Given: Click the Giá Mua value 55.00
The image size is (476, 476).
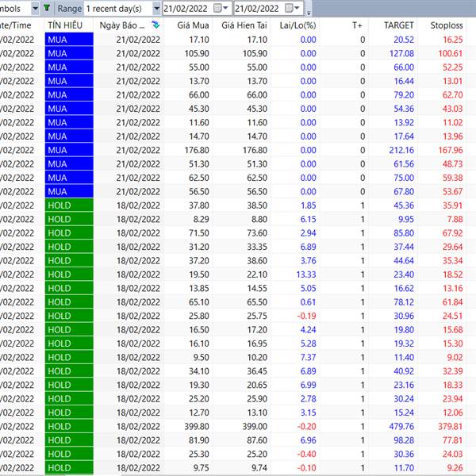Looking at the screenshot, I should click(199, 67).
